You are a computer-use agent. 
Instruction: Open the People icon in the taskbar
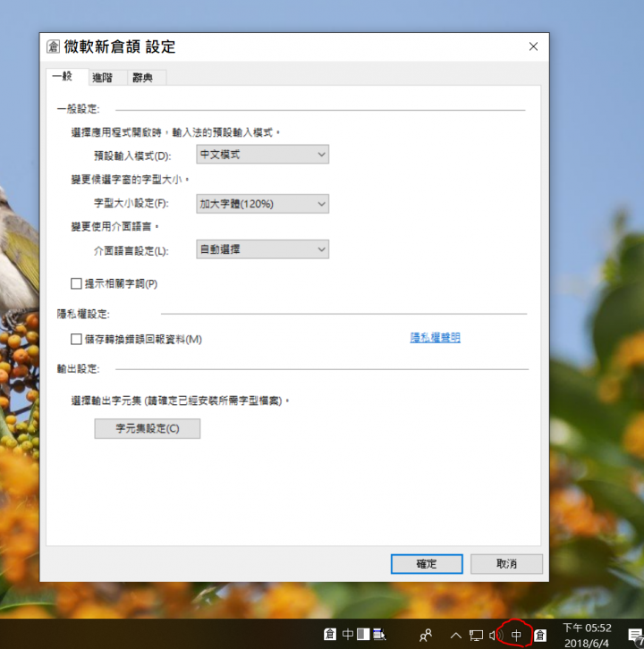(x=426, y=635)
